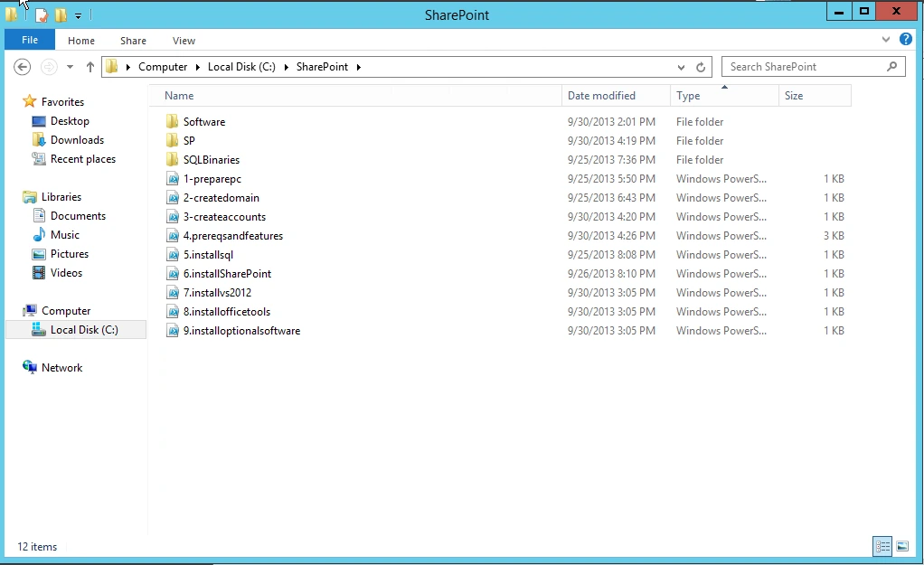Select the 1-preparepc script icon
This screenshot has height=565, width=924.
(173, 178)
